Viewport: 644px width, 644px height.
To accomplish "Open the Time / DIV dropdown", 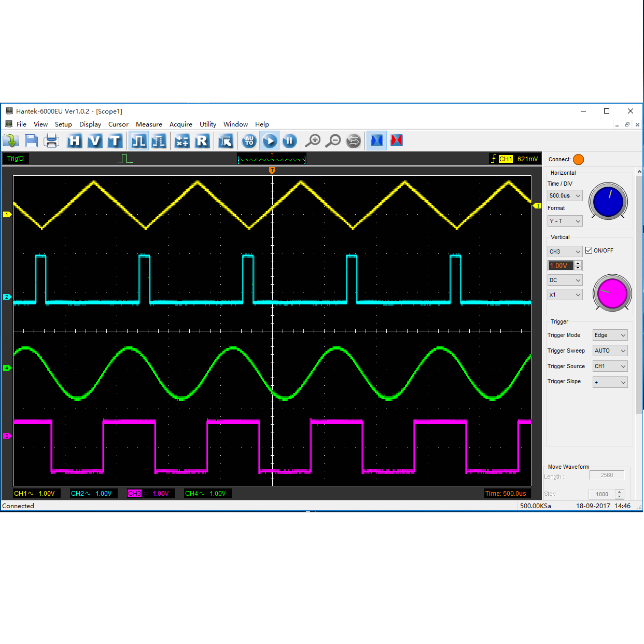I will tap(565, 195).
